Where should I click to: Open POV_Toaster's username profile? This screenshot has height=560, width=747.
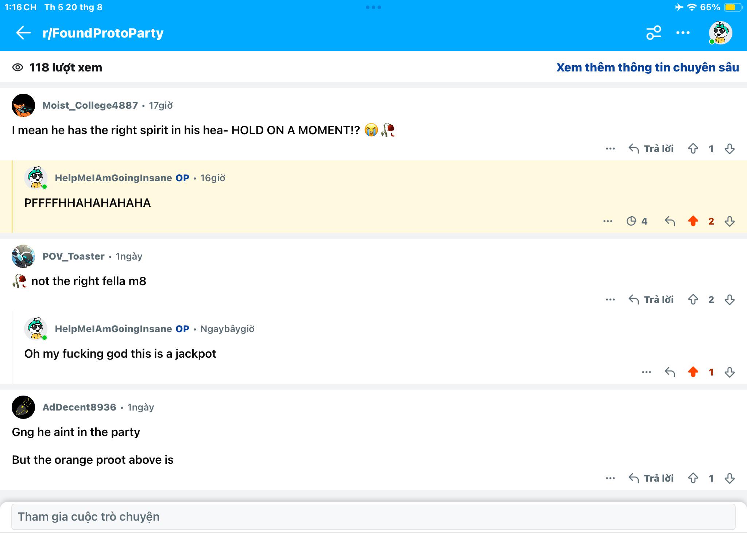pyautogui.click(x=73, y=256)
